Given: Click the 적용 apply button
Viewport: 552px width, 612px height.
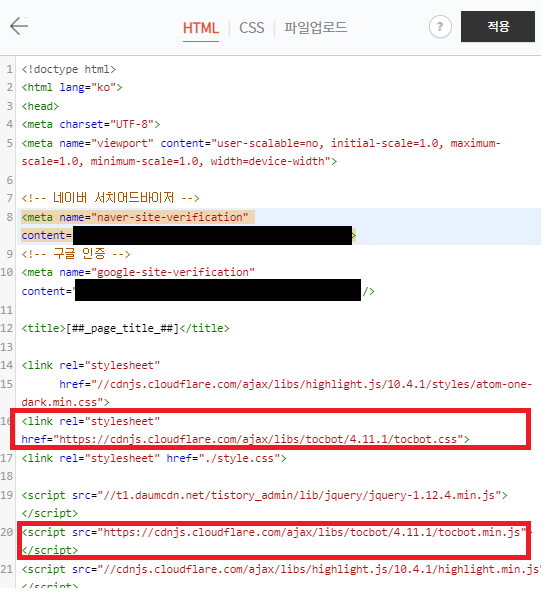Looking at the screenshot, I should (x=498, y=27).
